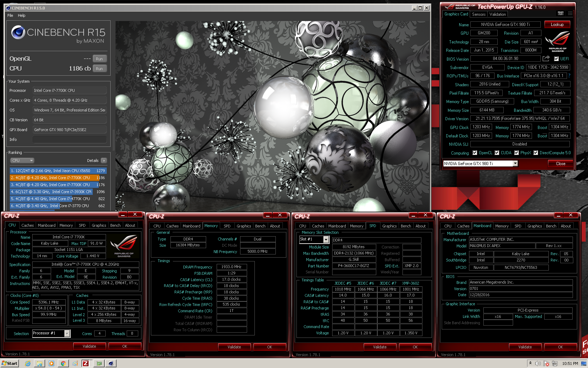This screenshot has height=368, width=588.
Task: Switch to the Cinebench taskbar icon
Action: 111,363
